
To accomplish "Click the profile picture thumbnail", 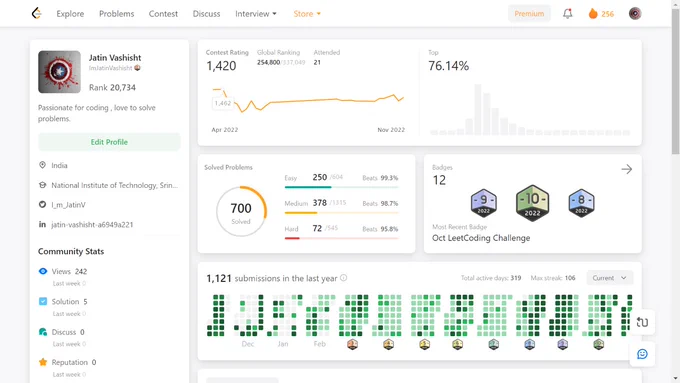I will (x=59, y=72).
